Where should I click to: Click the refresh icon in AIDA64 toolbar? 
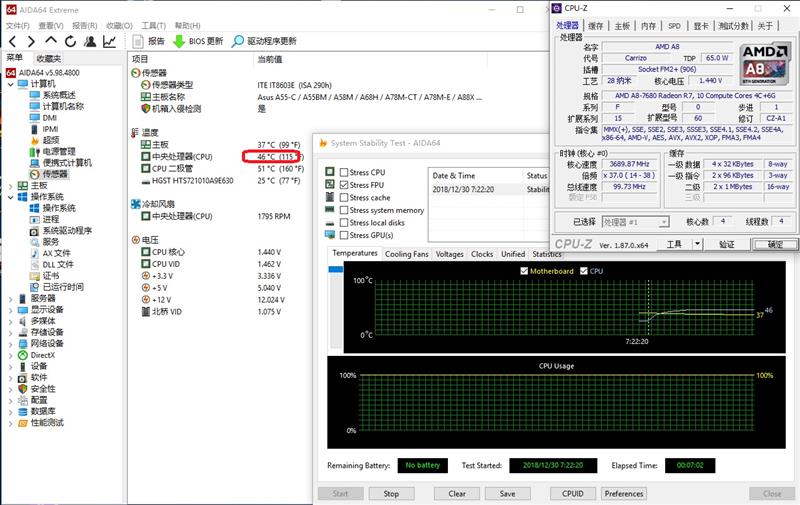[x=70, y=41]
